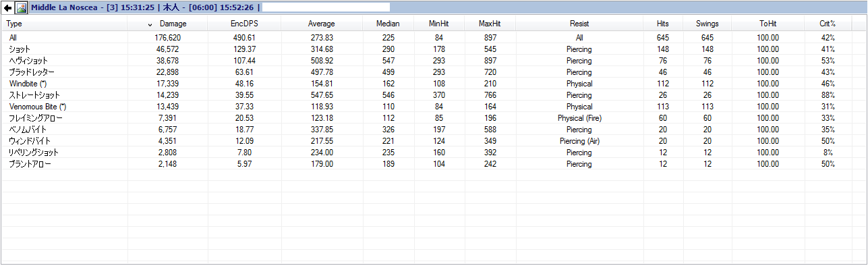Sort by the Median column header
Image resolution: width=868 pixels, height=268 pixels.
pyautogui.click(x=388, y=24)
